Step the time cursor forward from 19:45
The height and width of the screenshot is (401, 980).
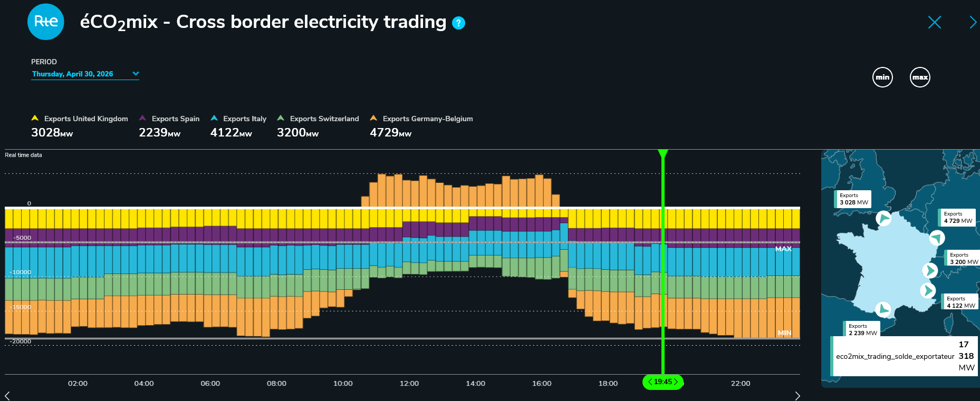pos(676,382)
